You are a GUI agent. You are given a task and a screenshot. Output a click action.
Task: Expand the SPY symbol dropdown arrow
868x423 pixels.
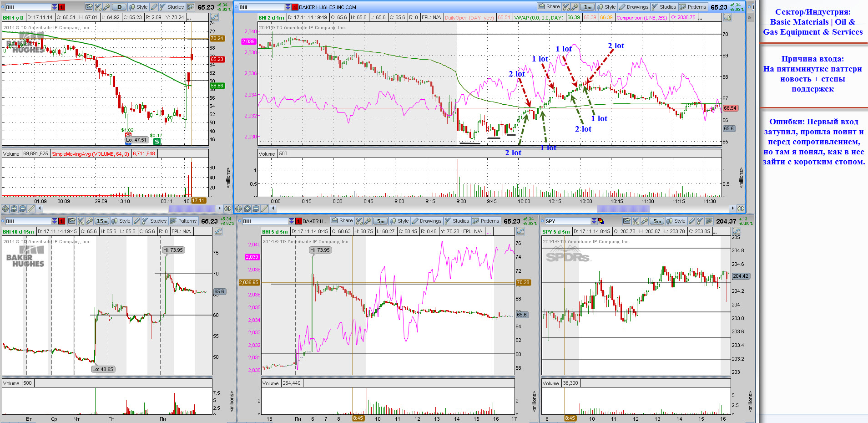coord(594,221)
